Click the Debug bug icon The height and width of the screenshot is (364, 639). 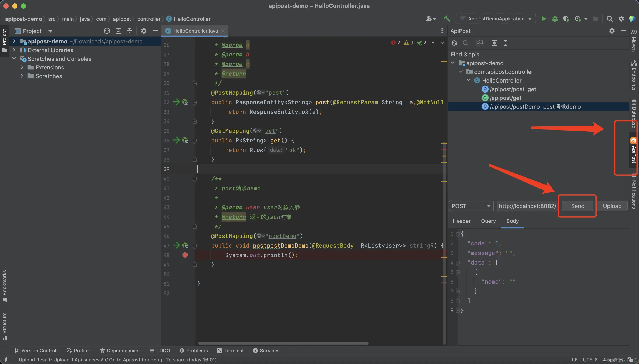click(555, 19)
